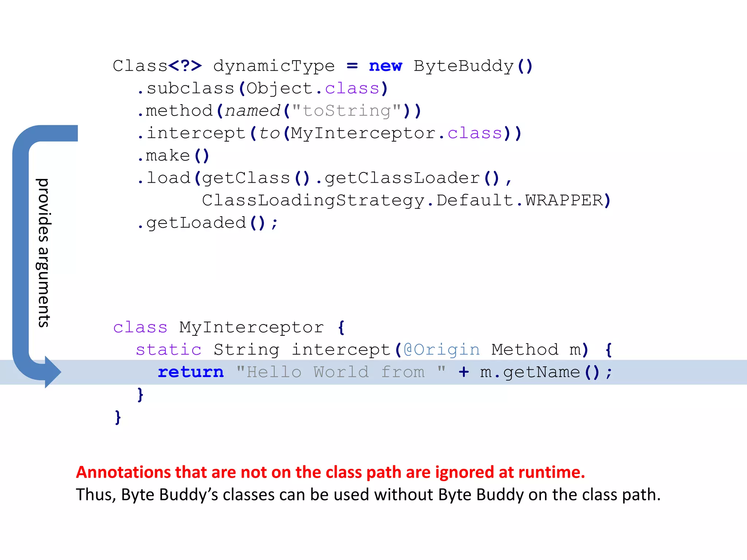
Task: Click highlighted return "Hello World from" line
Action: (373, 372)
